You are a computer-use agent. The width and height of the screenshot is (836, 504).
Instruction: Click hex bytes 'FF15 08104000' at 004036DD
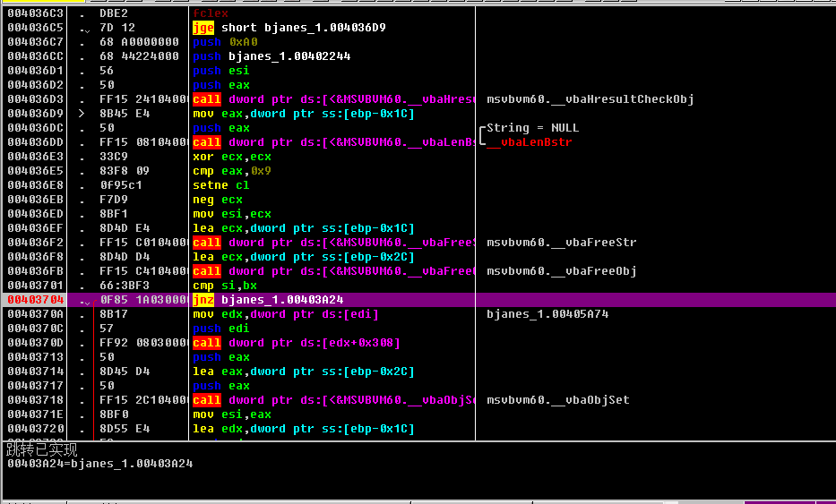tap(143, 142)
